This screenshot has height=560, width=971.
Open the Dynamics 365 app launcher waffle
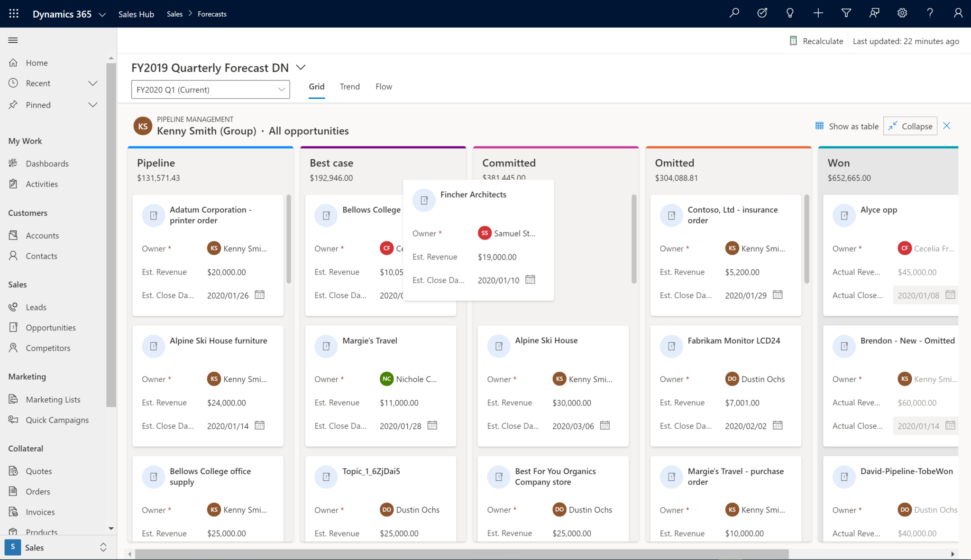coord(13,13)
